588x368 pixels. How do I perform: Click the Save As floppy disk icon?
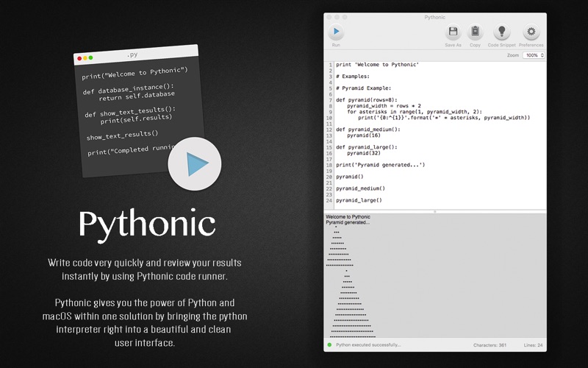pos(453,32)
